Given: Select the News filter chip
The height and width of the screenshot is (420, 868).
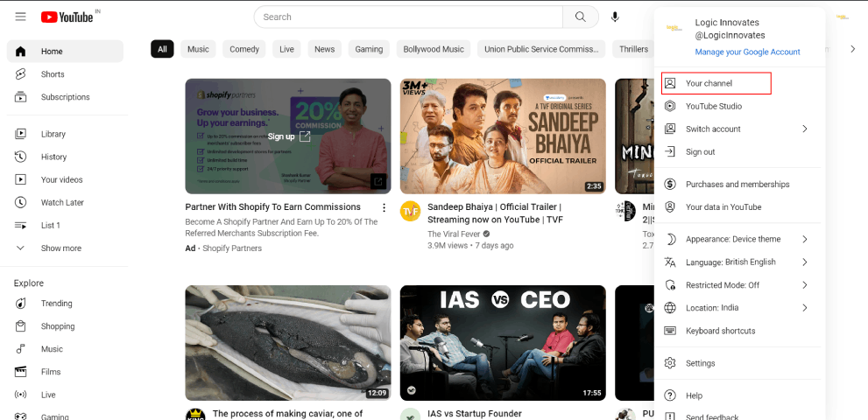Looking at the screenshot, I should tap(324, 49).
